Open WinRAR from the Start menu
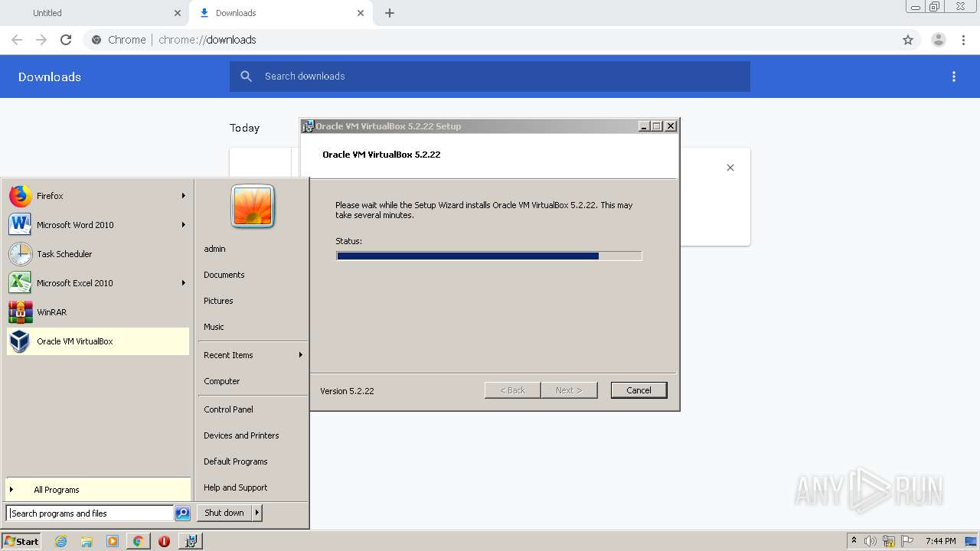This screenshot has width=980, height=551. point(97,312)
